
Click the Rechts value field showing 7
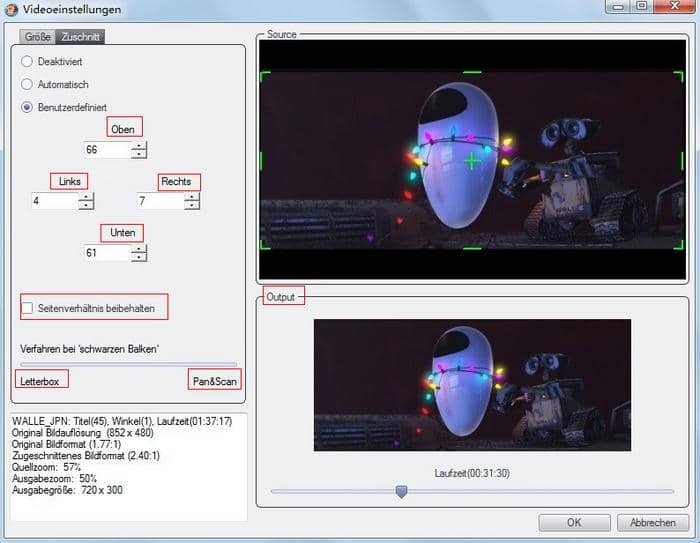coord(161,201)
